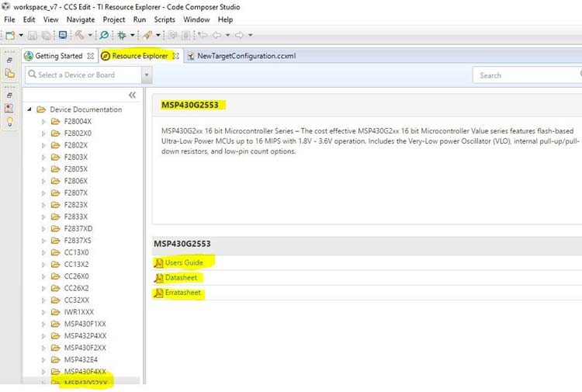Close the Resource Explorer tab

click(x=176, y=56)
